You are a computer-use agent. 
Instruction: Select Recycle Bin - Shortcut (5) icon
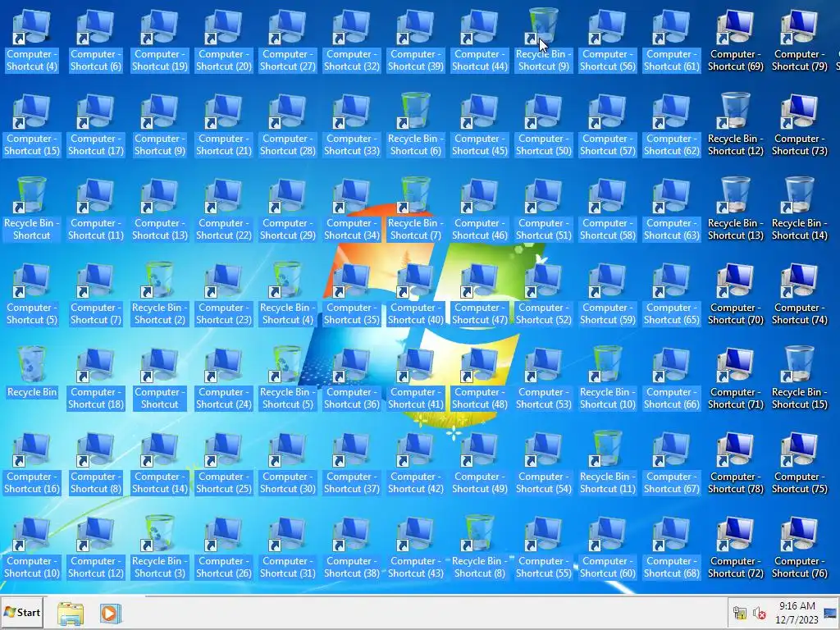click(x=288, y=379)
